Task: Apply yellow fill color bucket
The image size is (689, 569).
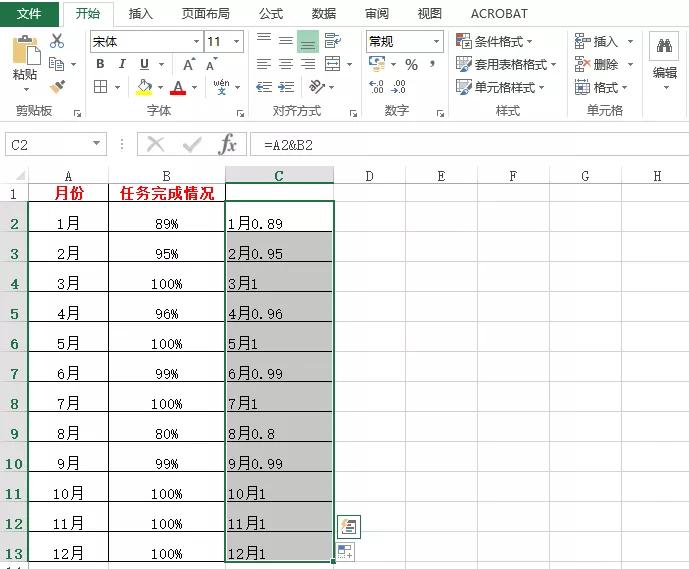Action: [x=145, y=87]
